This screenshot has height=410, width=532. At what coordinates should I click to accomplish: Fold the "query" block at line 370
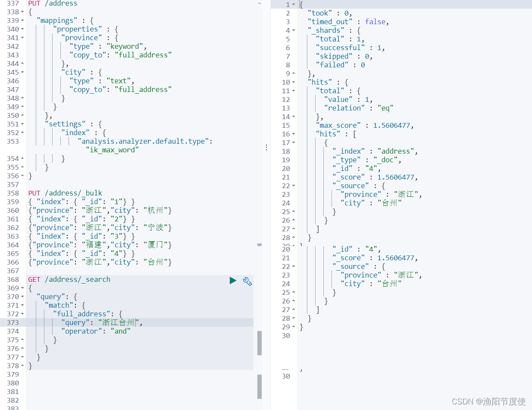point(22,297)
